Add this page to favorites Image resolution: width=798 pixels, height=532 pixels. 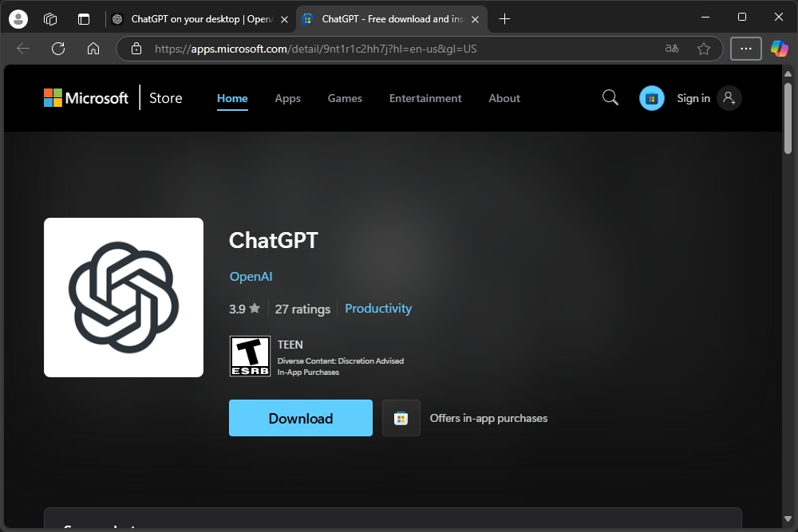tap(704, 49)
